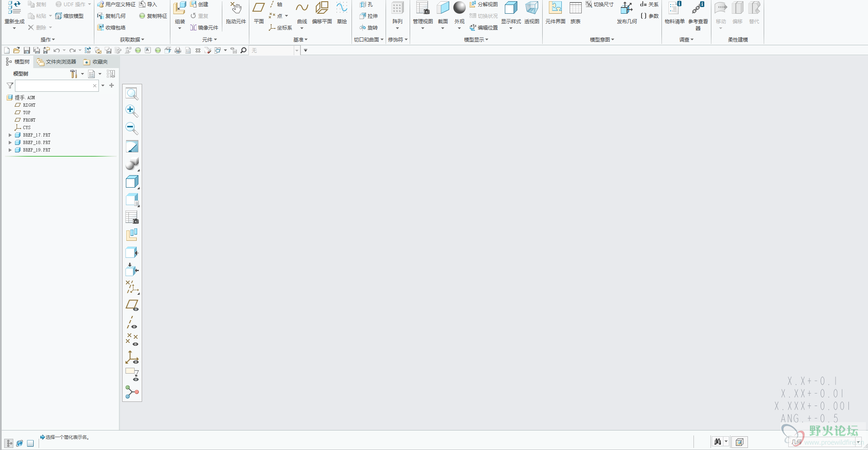868x450 pixels.
Task: Open the 操作 group dropdown
Action: point(47,39)
